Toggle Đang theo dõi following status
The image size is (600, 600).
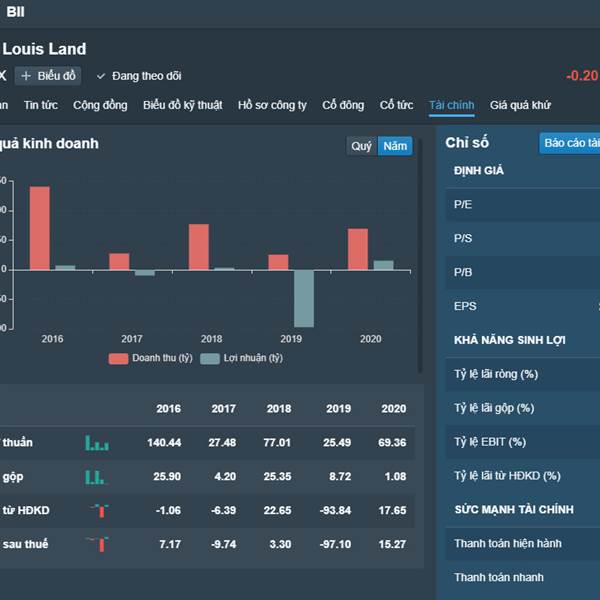(139, 76)
